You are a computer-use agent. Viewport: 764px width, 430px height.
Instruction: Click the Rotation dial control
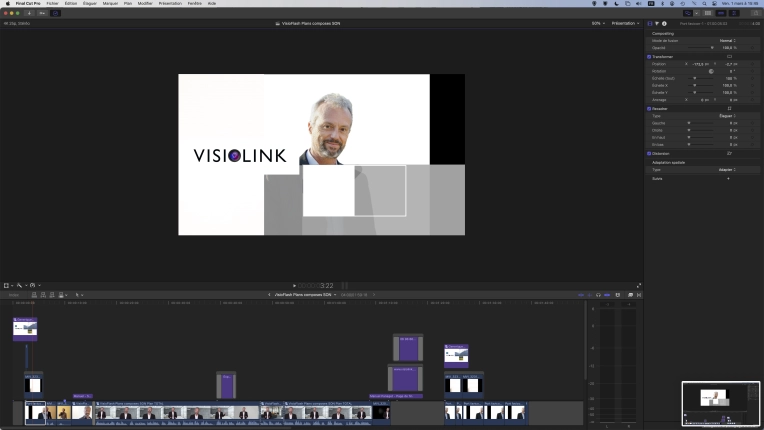coord(711,71)
